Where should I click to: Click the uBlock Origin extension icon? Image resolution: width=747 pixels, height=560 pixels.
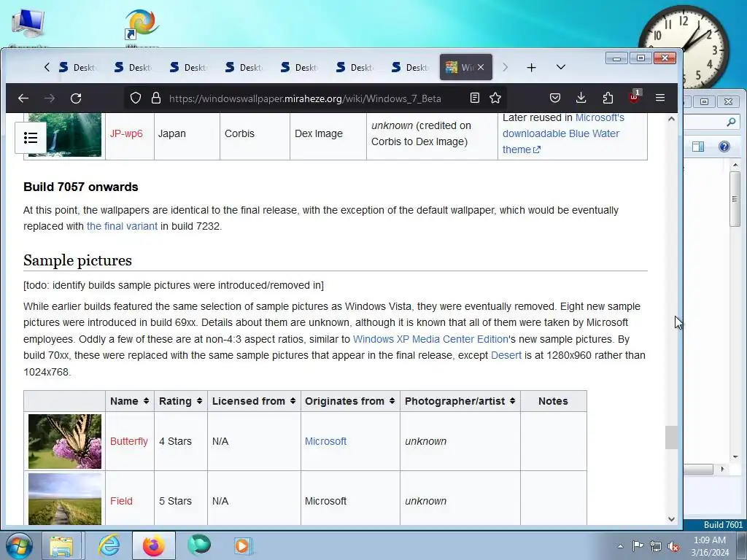point(634,97)
